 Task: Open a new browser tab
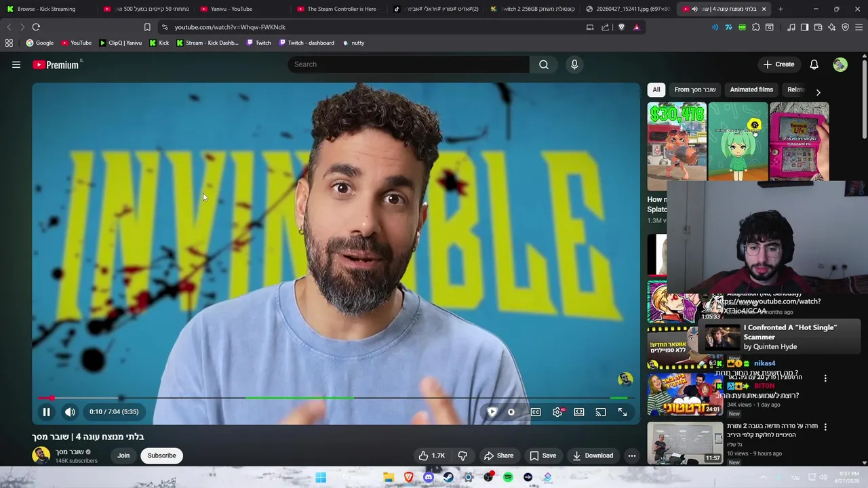pyautogui.click(x=781, y=9)
